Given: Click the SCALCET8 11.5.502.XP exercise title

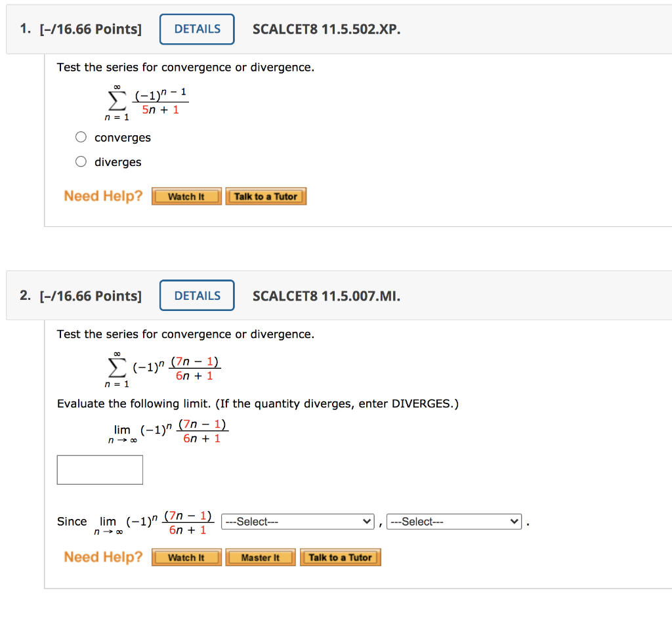Looking at the screenshot, I should click(x=326, y=29).
